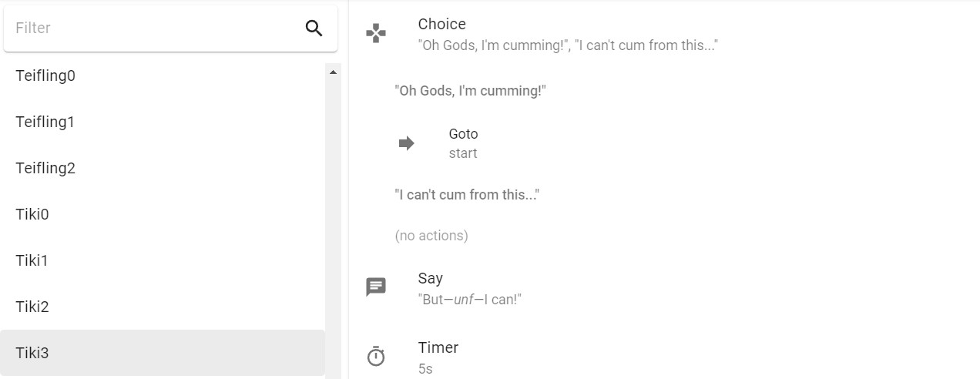Choose Tiki2 from the list

[x=163, y=307]
